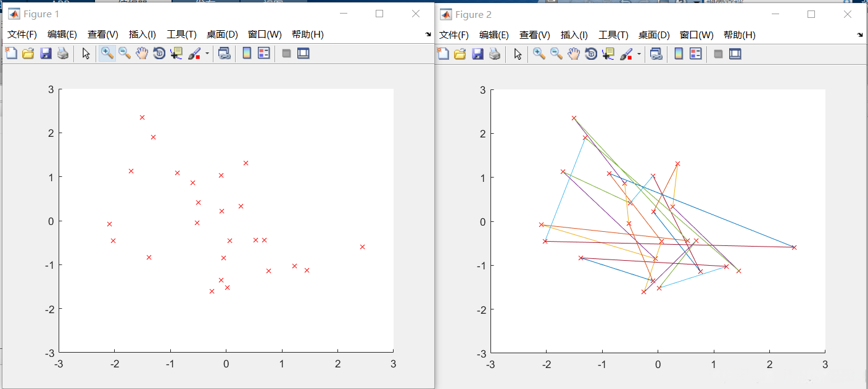Open 编辑(E) menu in Figure 2
The image size is (868, 389).
pos(494,35)
